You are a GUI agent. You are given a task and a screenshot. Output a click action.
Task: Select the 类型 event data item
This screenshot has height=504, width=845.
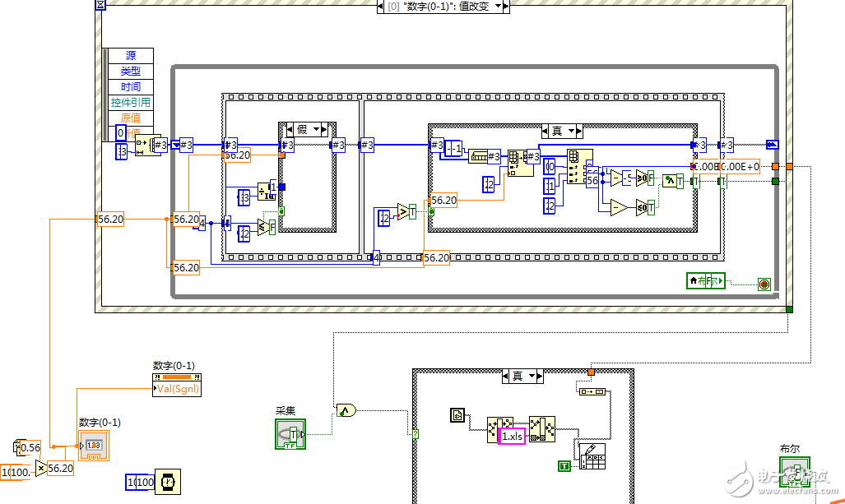pos(131,71)
